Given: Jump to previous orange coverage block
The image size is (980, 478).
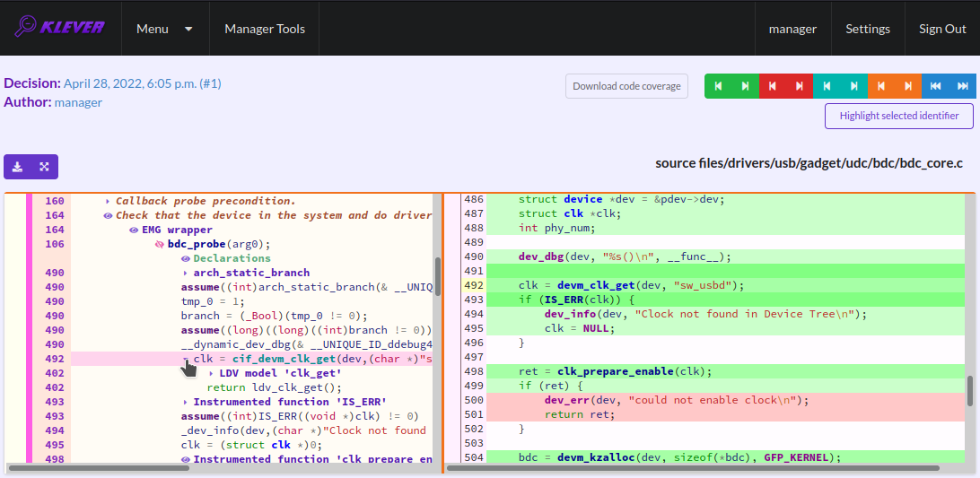Looking at the screenshot, I should coord(881,86).
